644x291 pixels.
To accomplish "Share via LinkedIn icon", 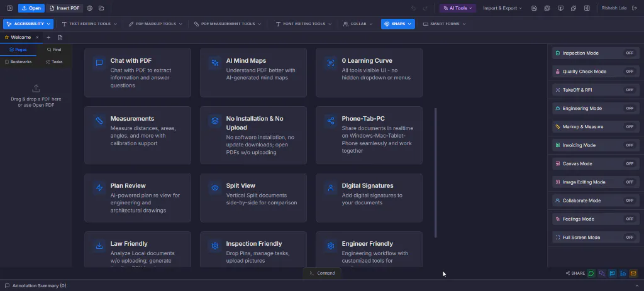I will point(623,273).
